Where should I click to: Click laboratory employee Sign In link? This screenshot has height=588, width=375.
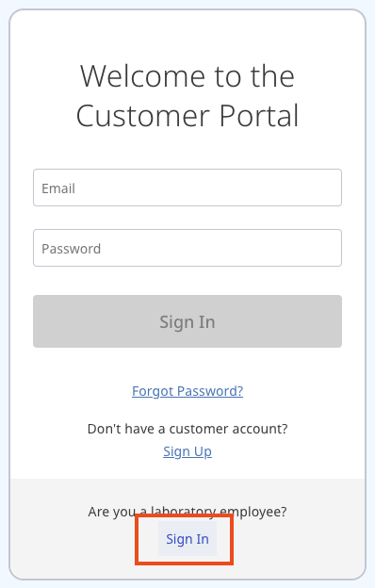click(187, 539)
